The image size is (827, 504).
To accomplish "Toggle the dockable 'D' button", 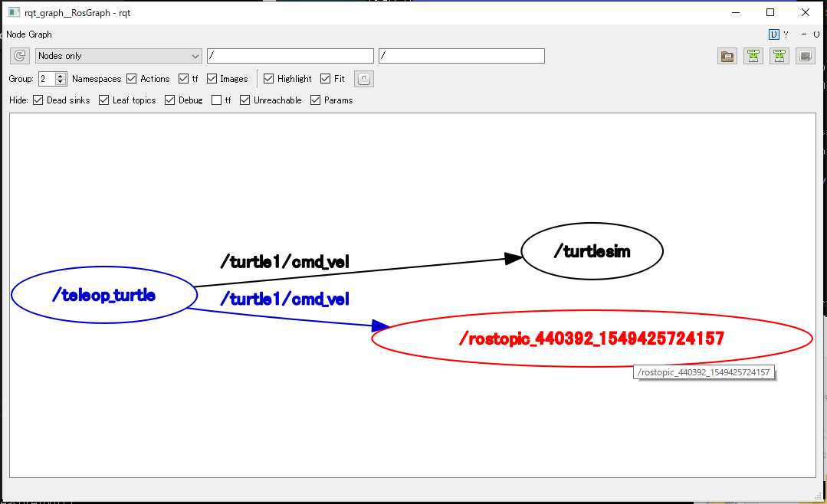I will [x=773, y=34].
